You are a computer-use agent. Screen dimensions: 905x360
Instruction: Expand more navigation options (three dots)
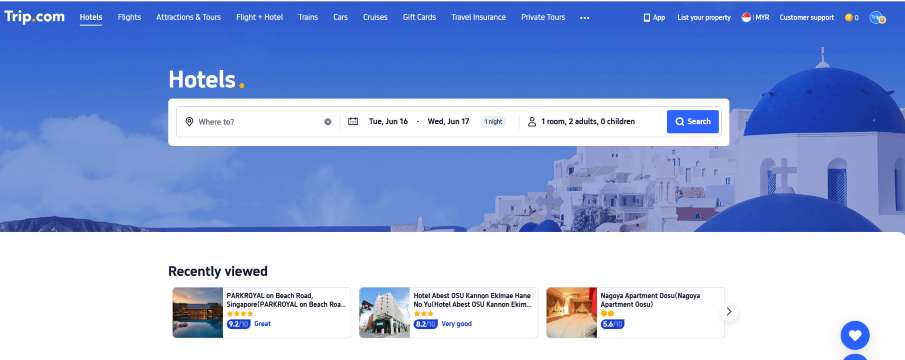[585, 18]
